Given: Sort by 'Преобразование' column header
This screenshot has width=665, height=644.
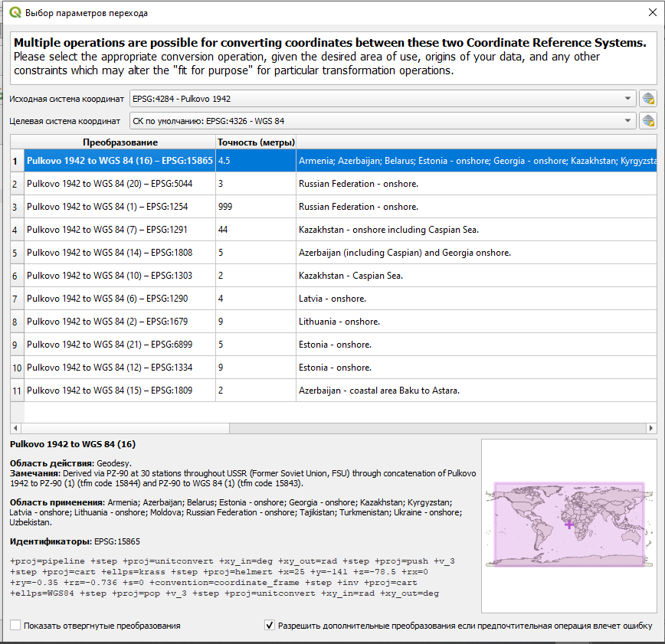Looking at the screenshot, I should point(120,142).
